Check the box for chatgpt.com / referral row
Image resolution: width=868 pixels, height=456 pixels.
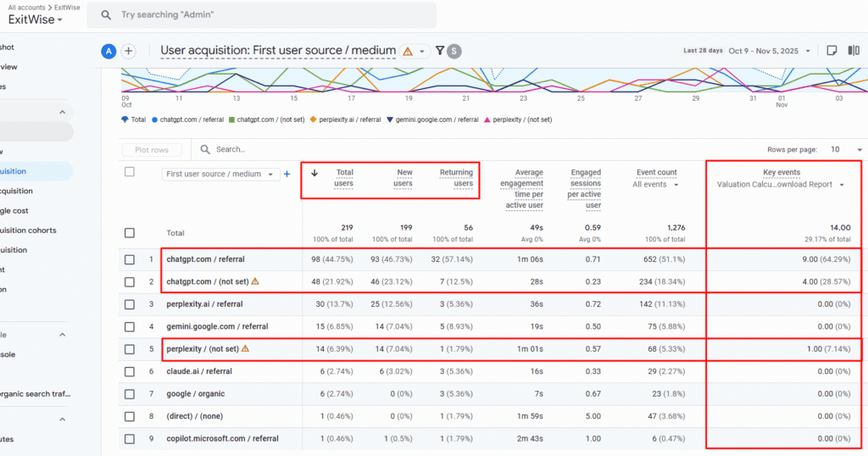(130, 259)
